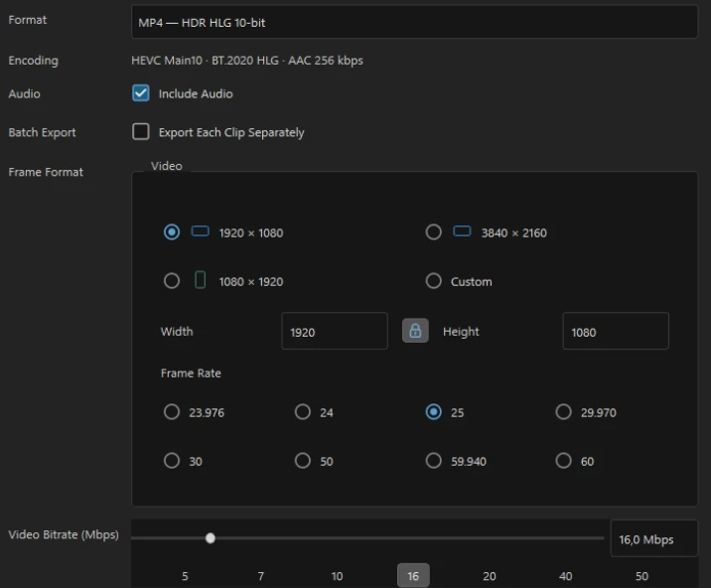Set bitrate preset to 20

point(490,576)
